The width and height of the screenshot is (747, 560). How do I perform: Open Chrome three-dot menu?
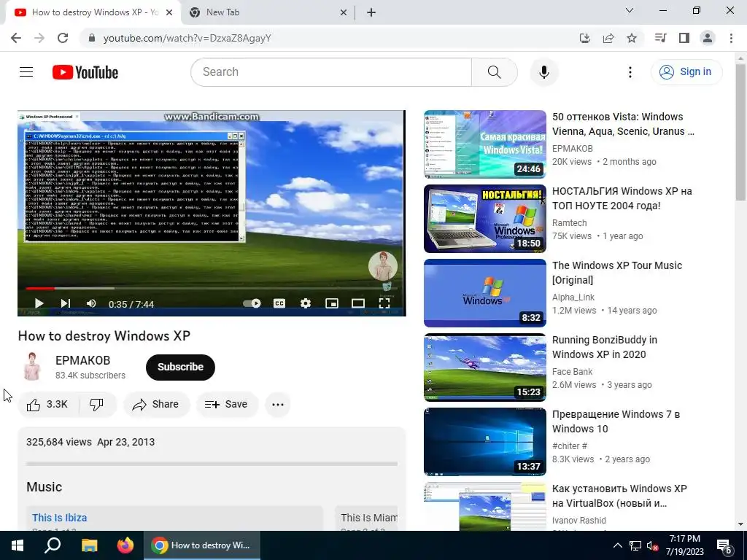731,38
